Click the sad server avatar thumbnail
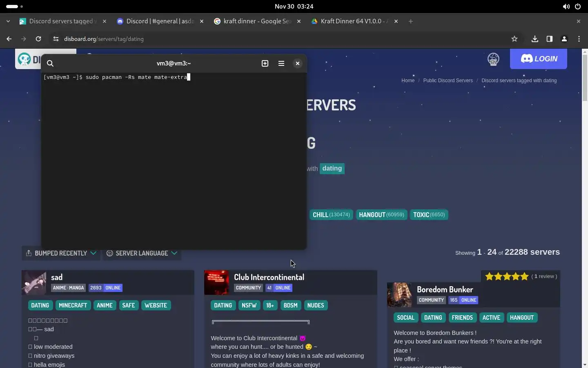Image resolution: width=588 pixels, height=368 pixels. point(34,283)
